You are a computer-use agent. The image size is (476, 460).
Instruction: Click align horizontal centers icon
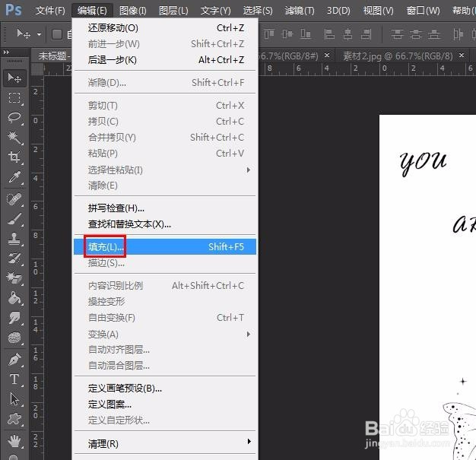coord(347,34)
